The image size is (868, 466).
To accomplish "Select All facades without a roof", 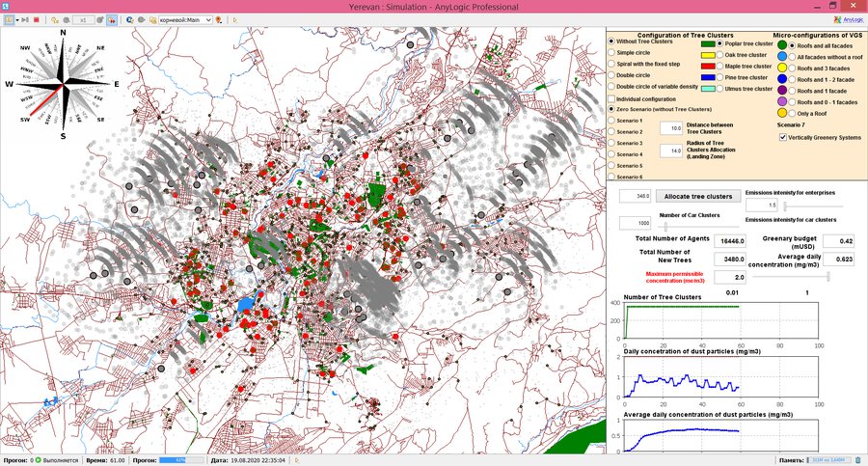I will pyautogui.click(x=792, y=57).
